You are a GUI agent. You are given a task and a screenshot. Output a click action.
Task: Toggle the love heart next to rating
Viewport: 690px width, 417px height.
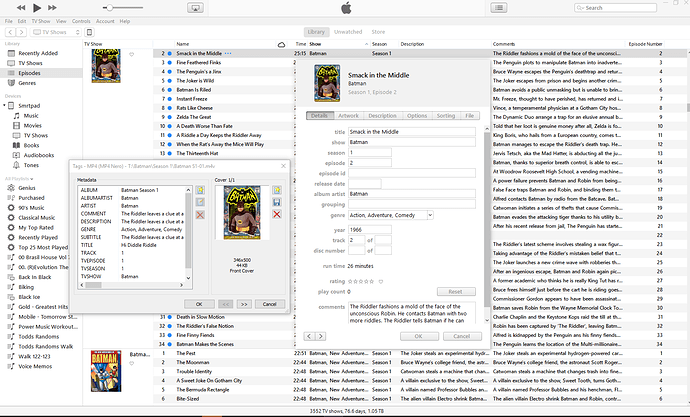pos(381,282)
